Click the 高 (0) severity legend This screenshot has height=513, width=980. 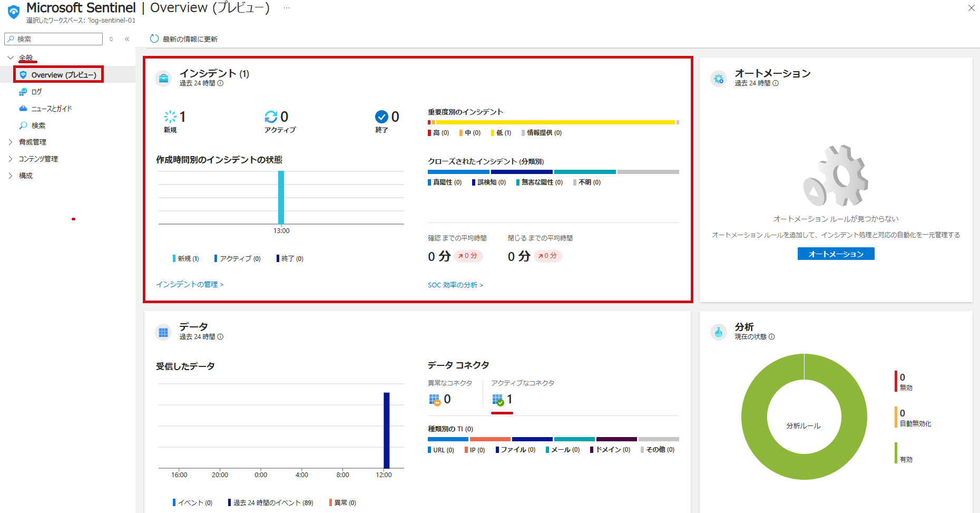pos(438,133)
